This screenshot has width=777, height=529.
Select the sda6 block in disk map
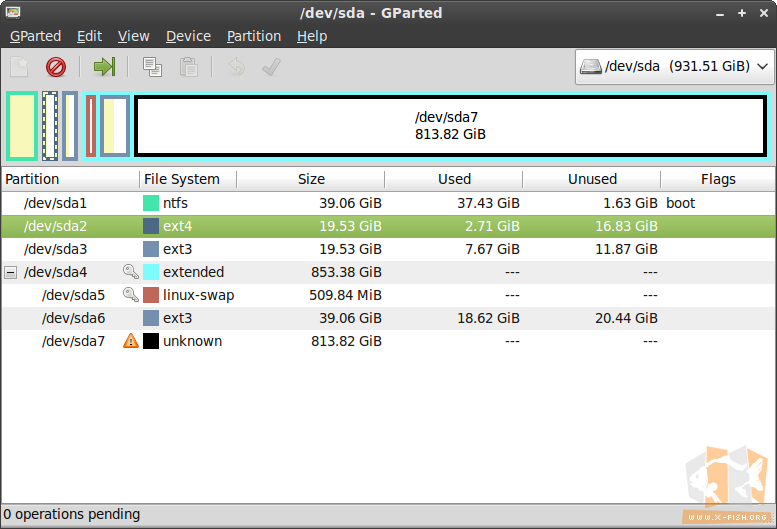tap(115, 126)
